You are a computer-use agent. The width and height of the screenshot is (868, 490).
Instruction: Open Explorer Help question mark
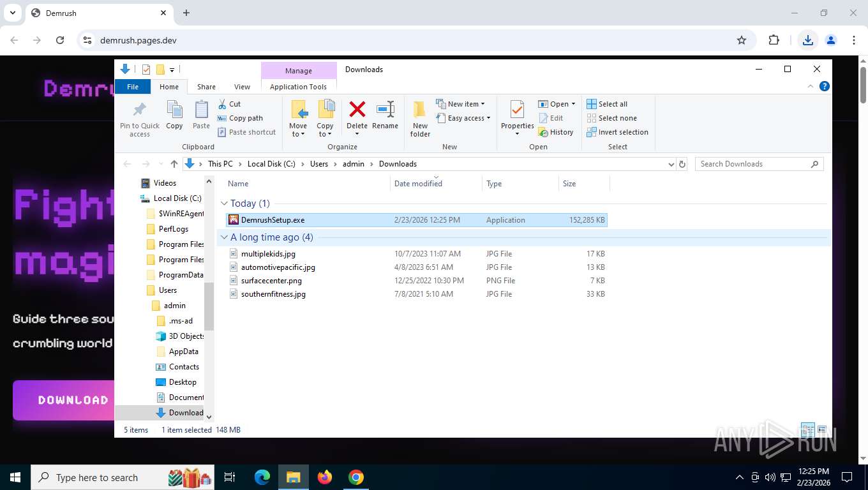[x=824, y=86]
